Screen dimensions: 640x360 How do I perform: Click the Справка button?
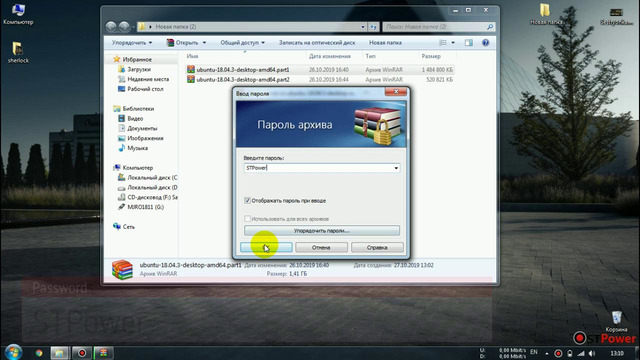point(377,247)
